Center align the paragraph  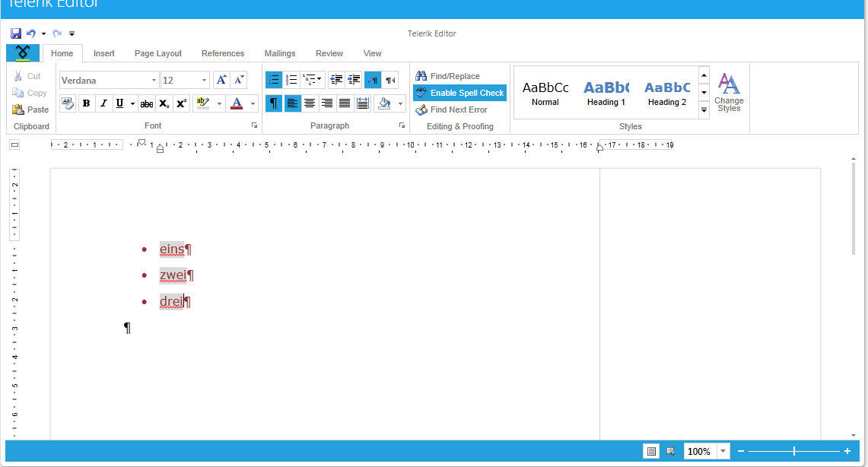[x=310, y=103]
